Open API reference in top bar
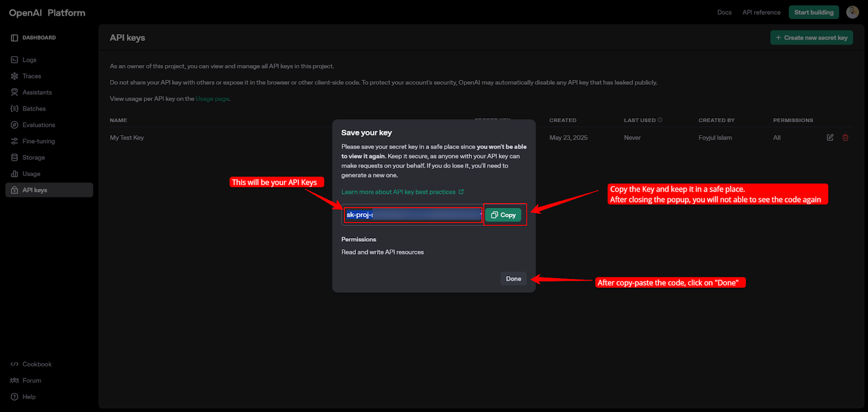This screenshot has height=412, width=868. 761,12
